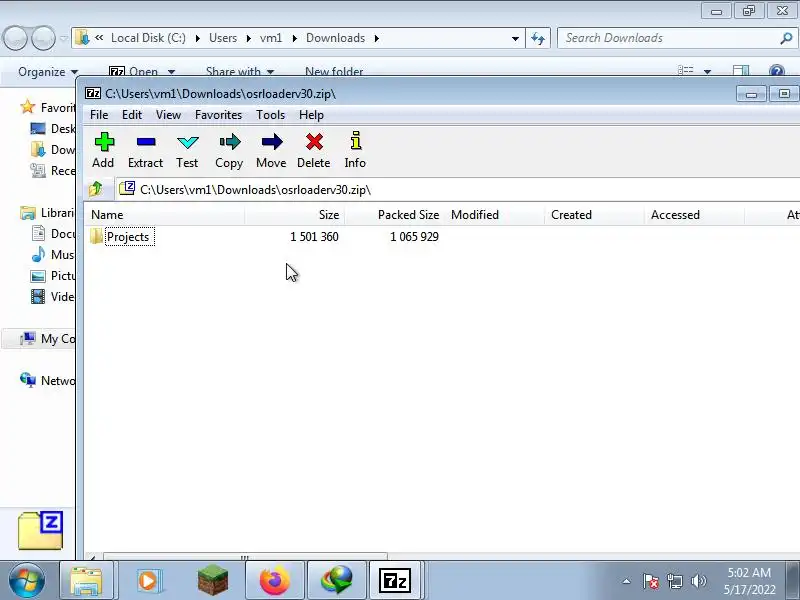Screen dimensions: 800x600
Task: Click the Explorer back navigation button
Action: pyautogui.click(x=15, y=38)
